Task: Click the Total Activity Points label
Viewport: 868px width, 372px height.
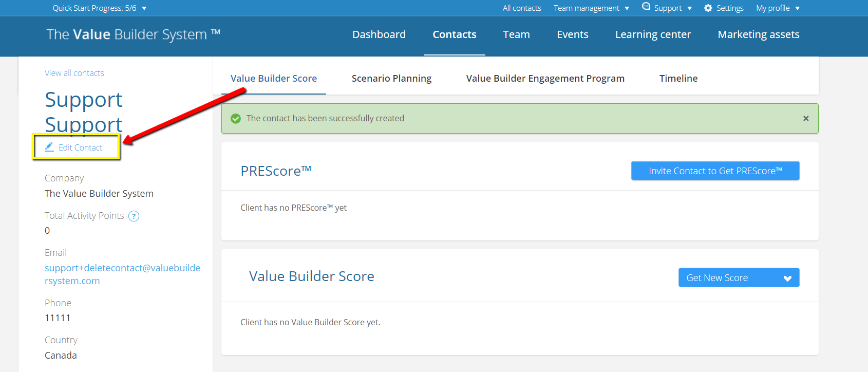Action: click(84, 216)
